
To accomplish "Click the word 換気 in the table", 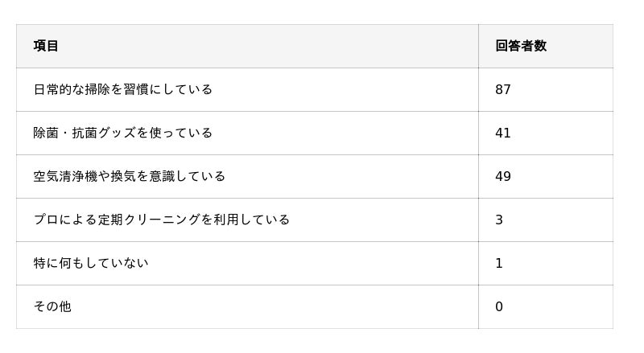I will (x=123, y=176).
